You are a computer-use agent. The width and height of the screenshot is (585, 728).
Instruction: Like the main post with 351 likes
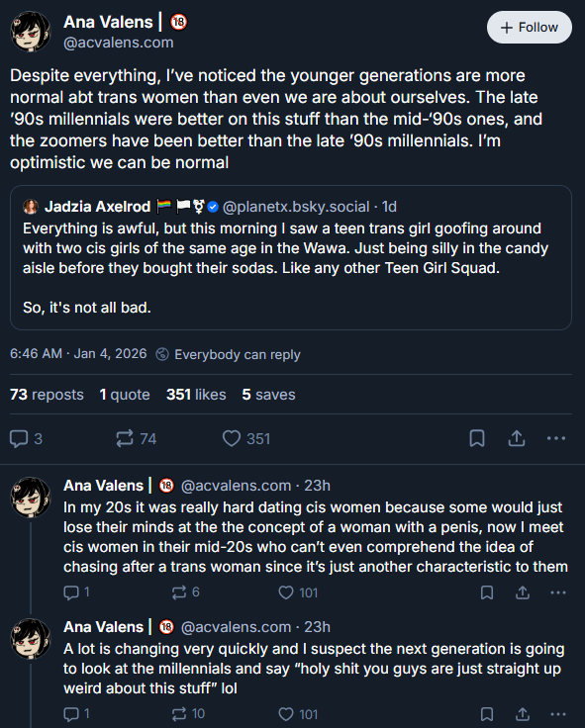coord(246,439)
